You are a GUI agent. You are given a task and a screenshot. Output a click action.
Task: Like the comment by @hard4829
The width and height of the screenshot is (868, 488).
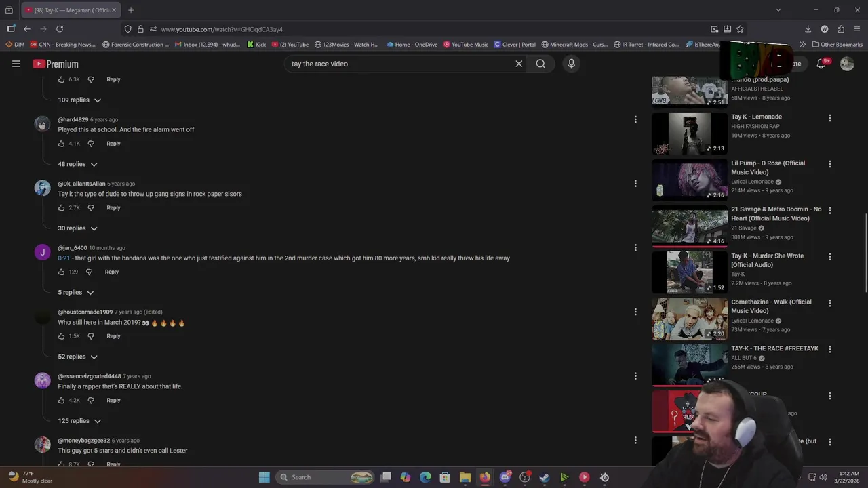click(x=61, y=144)
